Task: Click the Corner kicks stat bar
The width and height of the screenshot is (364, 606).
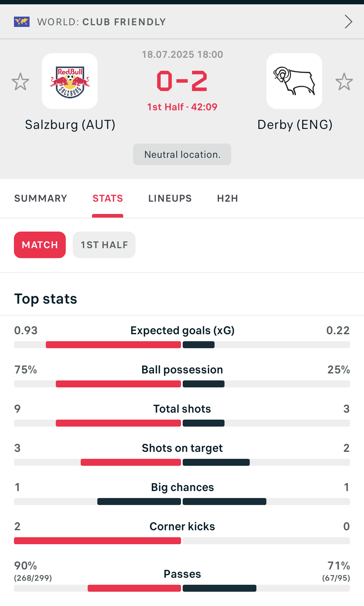Action: point(182,541)
